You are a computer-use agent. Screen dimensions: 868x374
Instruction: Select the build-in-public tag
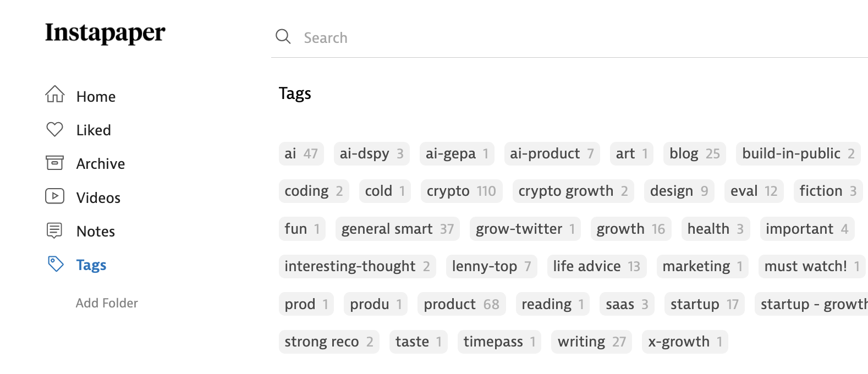(798, 153)
